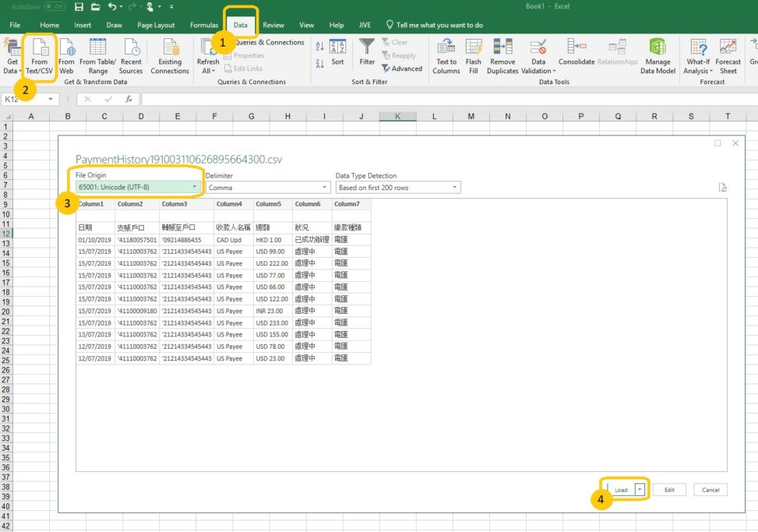Image resolution: width=758 pixels, height=532 pixels.
Task: Click the Remove Duplicates icon
Action: pos(502,55)
